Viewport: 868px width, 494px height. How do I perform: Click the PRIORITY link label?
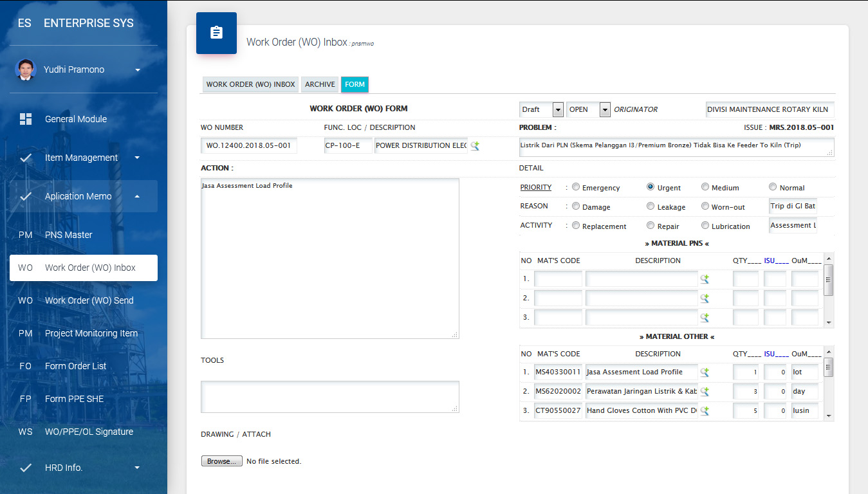point(536,187)
